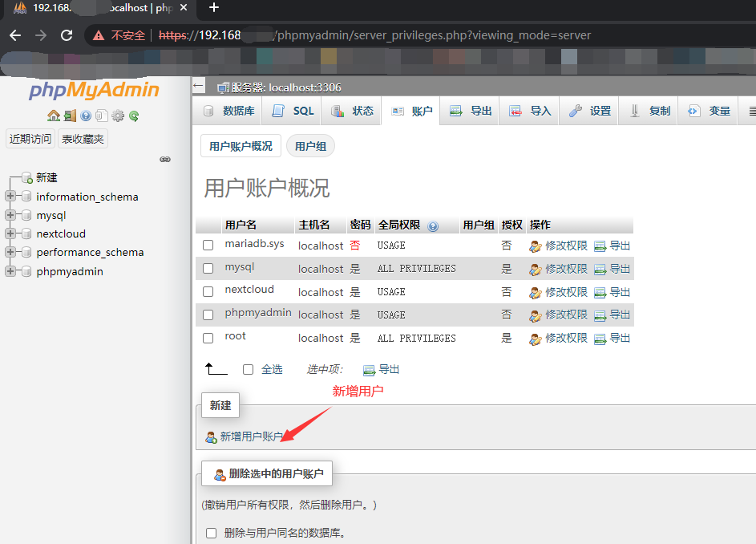Switch to the 导出 tab
Viewport: 756px width, 544px height.
pos(470,111)
